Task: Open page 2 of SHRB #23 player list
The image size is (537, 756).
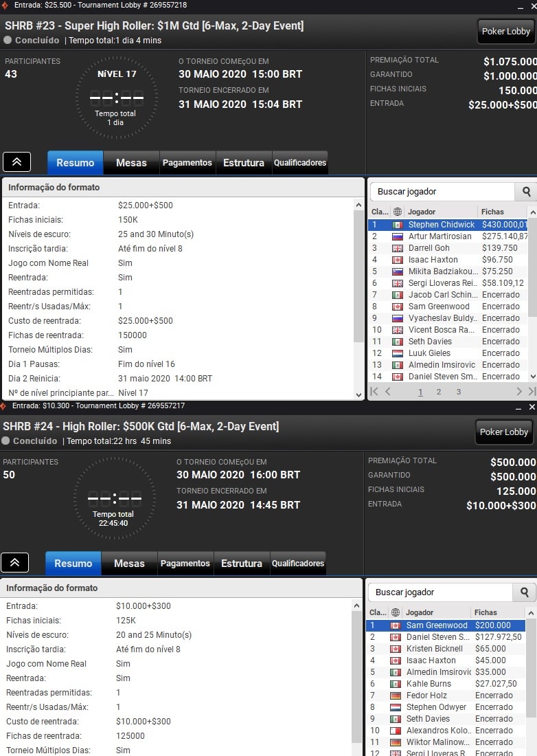Action: [439, 392]
